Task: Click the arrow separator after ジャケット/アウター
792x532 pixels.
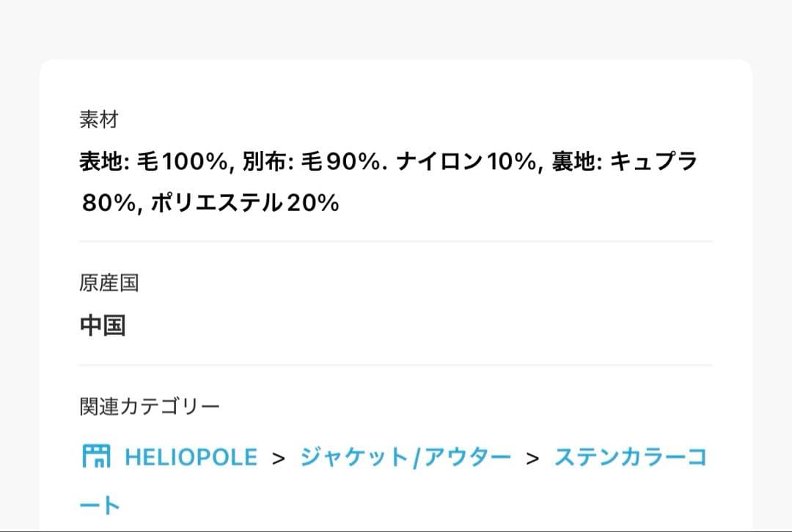Action: pos(532,459)
